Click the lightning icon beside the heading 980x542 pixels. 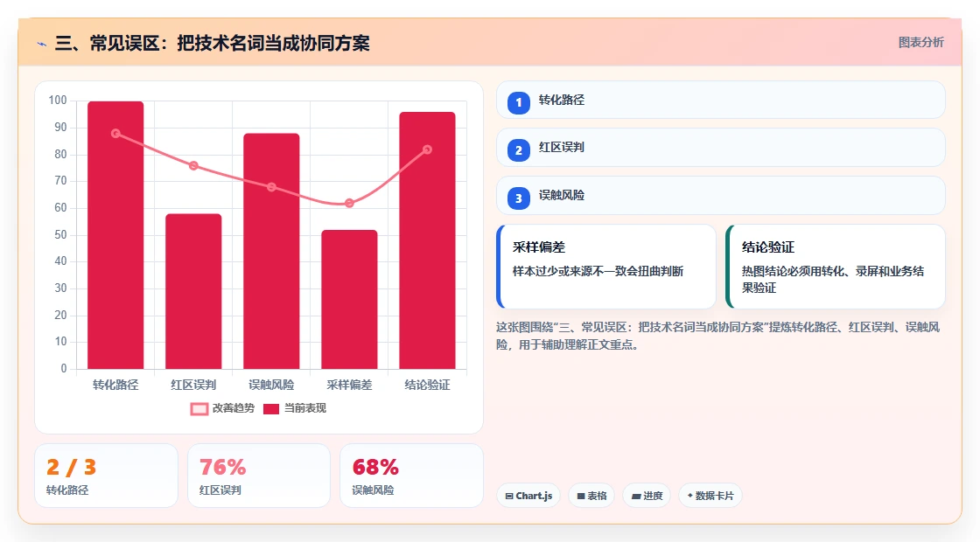pyautogui.click(x=42, y=44)
